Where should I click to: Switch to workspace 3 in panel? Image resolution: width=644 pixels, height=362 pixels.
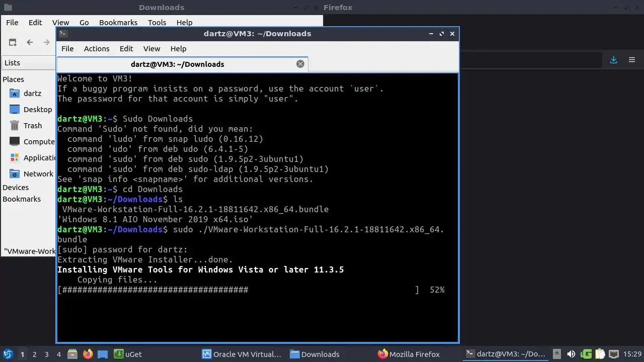coord(46,354)
